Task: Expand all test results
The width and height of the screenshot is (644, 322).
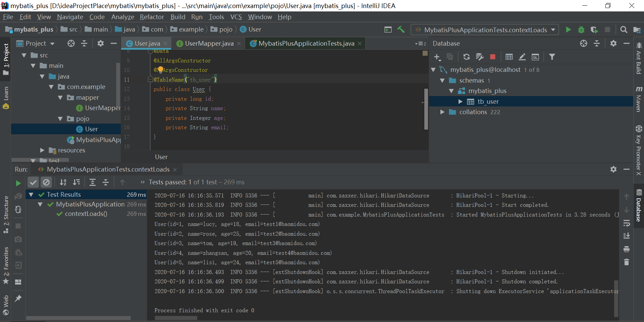Action: coord(93,182)
